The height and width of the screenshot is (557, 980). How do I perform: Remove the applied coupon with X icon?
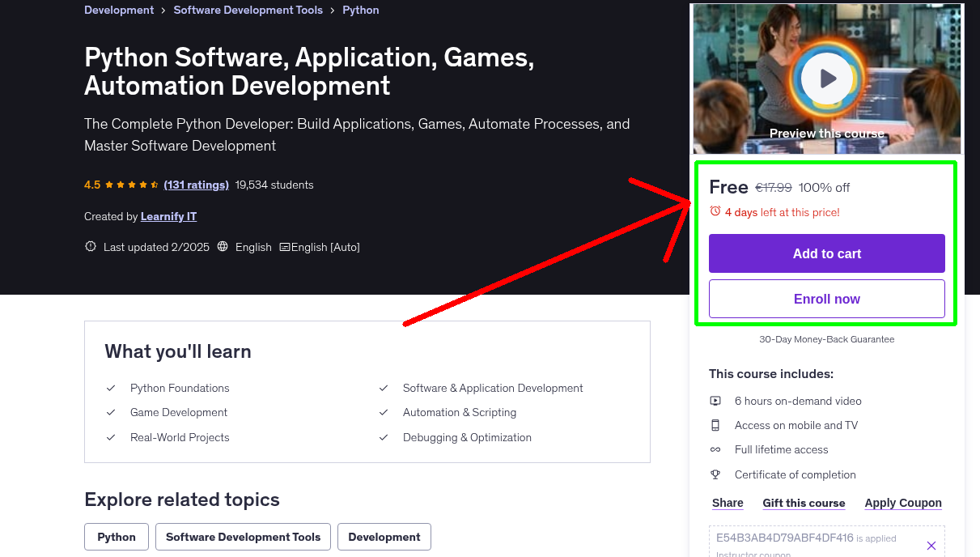[931, 546]
